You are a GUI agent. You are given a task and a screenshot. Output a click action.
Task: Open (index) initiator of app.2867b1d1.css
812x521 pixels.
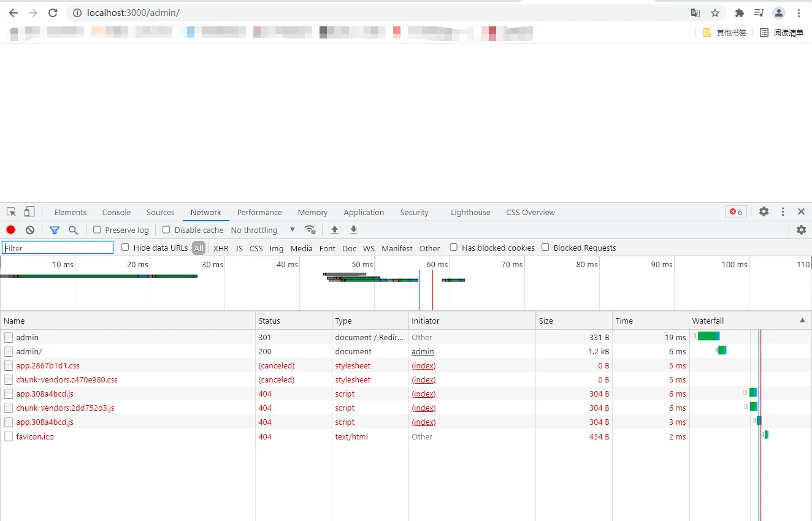click(x=424, y=365)
